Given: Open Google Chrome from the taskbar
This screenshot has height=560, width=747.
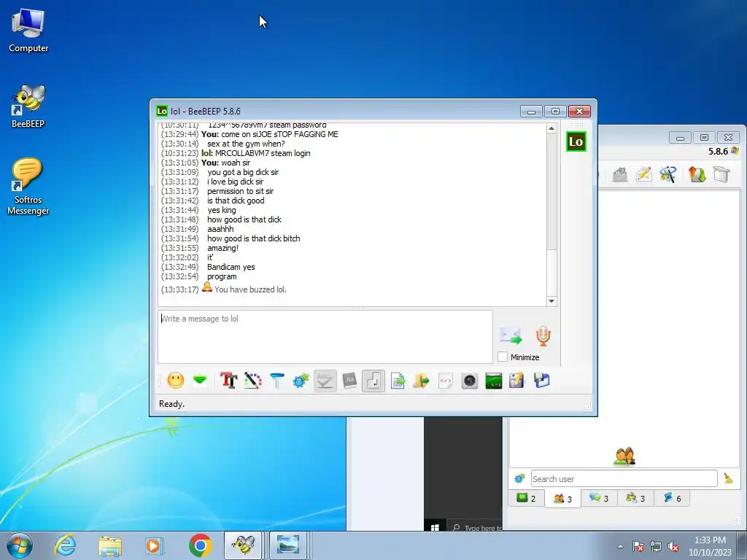Looking at the screenshot, I should [x=200, y=545].
